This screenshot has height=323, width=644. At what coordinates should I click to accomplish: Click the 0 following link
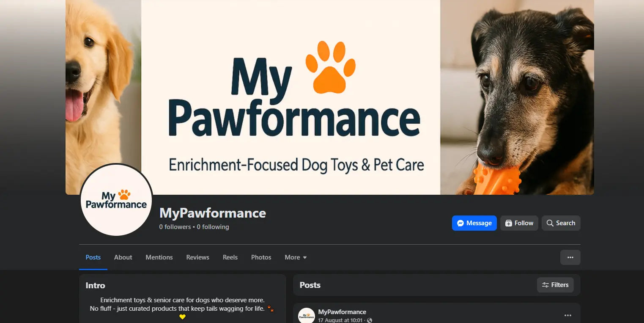pos(213,227)
